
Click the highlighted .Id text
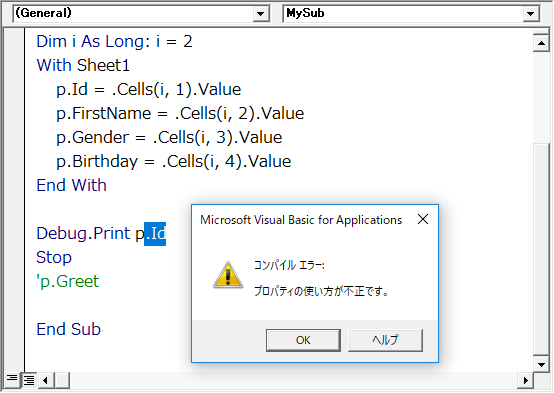coord(155,234)
